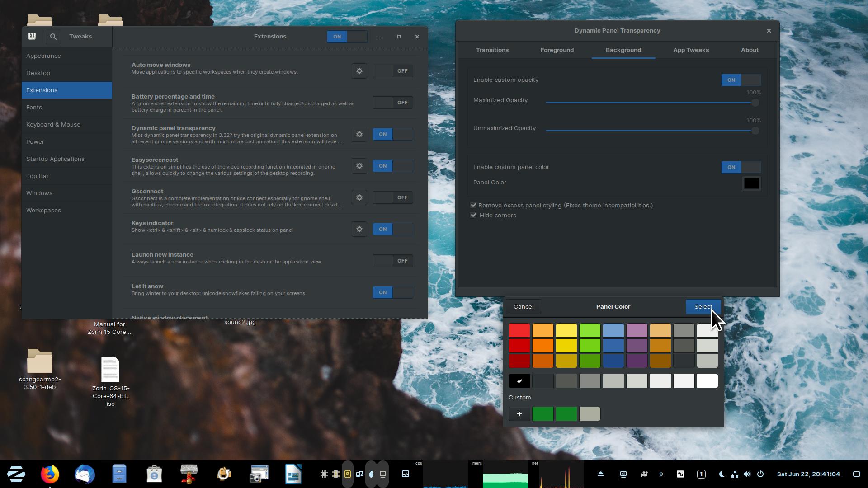Switch to the Foreground tab
868x488 pixels.
click(x=557, y=50)
